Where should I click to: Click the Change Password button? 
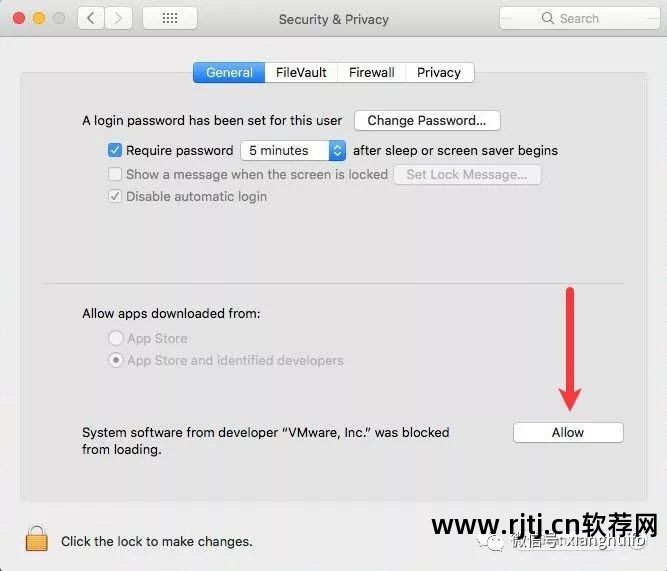(427, 120)
